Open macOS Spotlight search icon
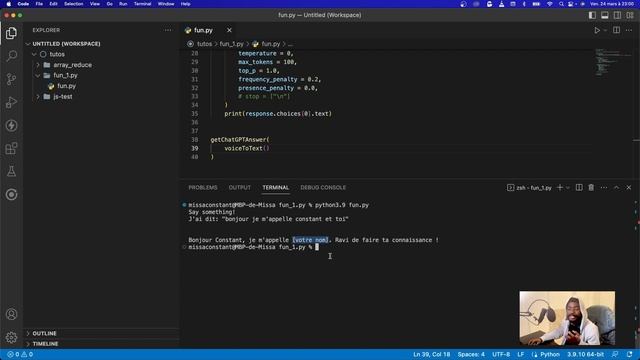 tap(561, 4)
